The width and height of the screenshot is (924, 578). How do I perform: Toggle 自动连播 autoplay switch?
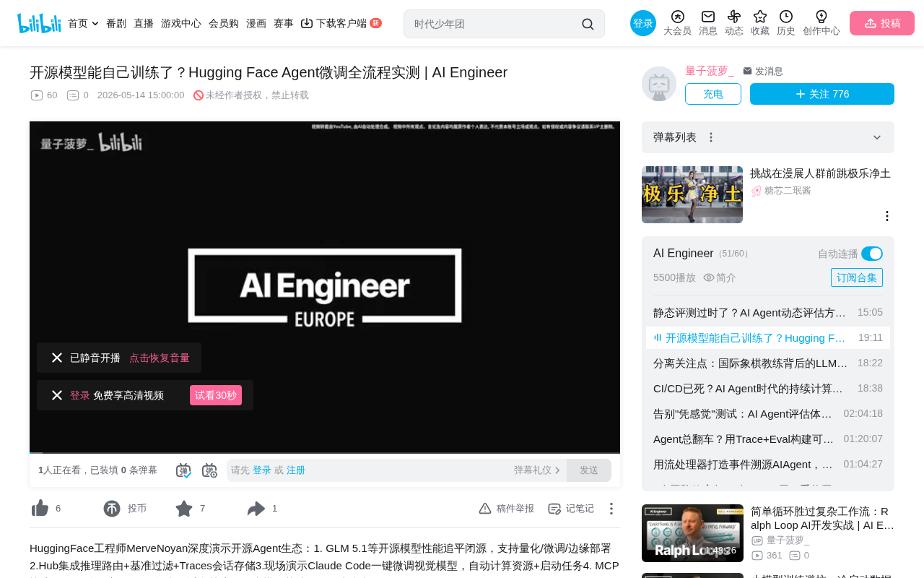[872, 254]
